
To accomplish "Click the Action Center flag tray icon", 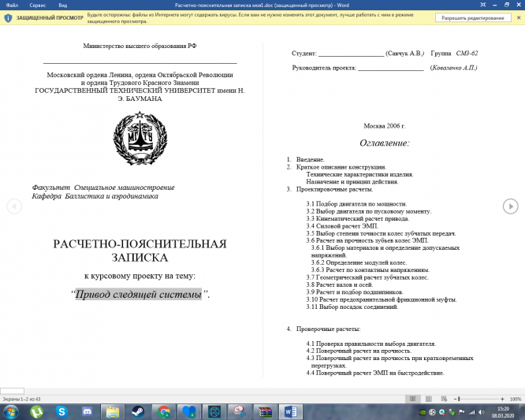I will pyautogui.click(x=462, y=412).
